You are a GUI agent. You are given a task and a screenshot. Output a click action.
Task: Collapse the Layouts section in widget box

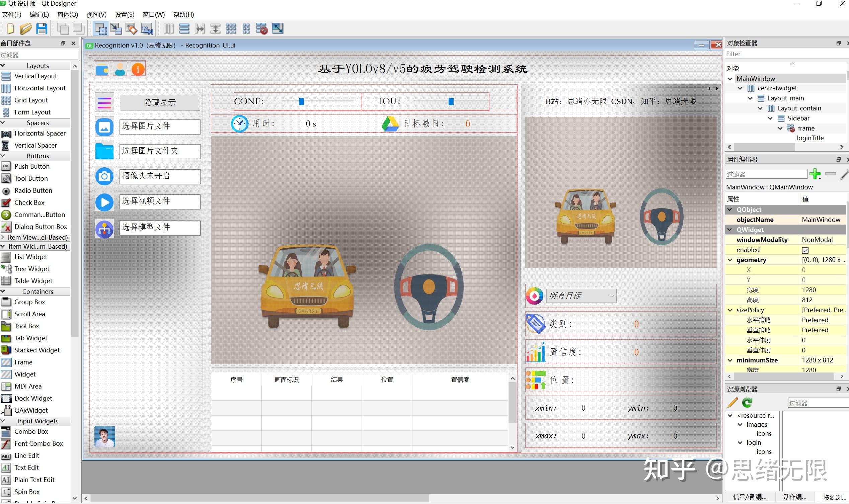click(x=3, y=65)
